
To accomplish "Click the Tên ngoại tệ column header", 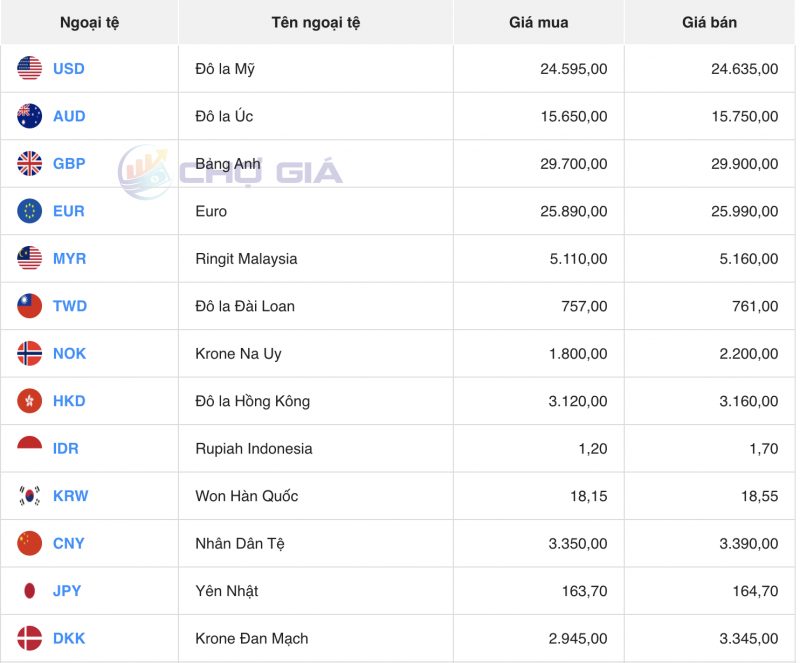I will click(x=315, y=22).
